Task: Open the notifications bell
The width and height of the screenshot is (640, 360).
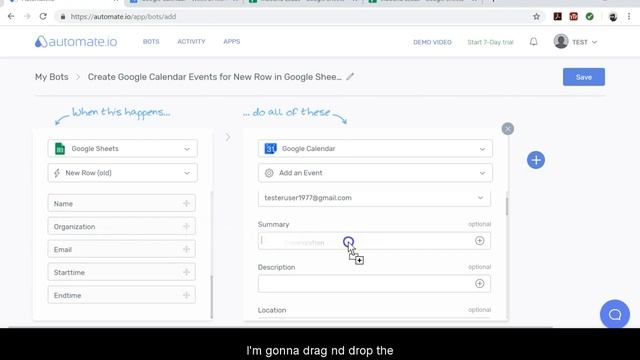Action: [533, 42]
